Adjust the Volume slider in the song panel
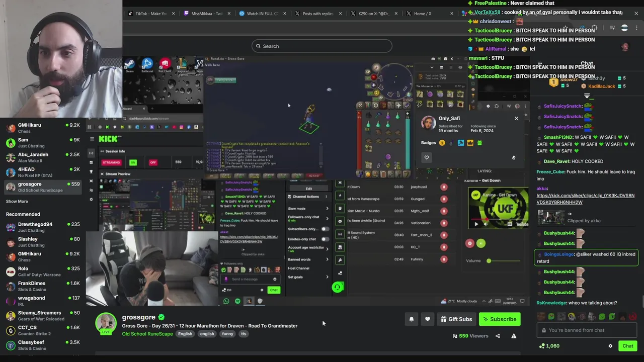 click(x=504, y=261)
